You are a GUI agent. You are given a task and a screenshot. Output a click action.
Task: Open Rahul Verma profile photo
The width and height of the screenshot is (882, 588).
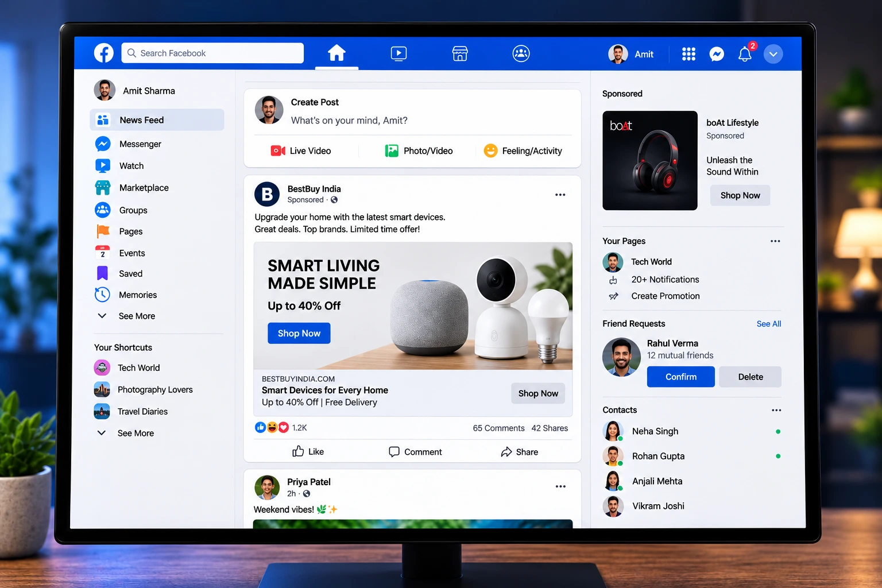pyautogui.click(x=621, y=357)
